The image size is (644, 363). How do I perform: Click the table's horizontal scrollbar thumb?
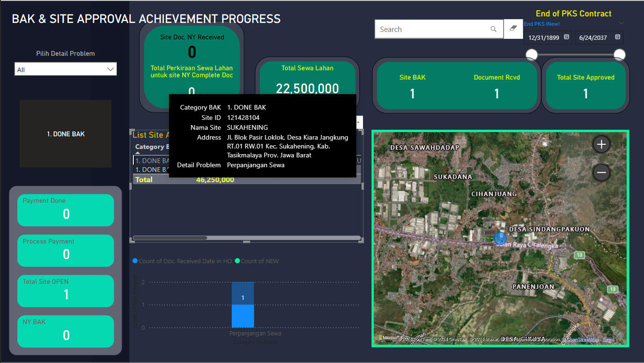click(x=170, y=238)
